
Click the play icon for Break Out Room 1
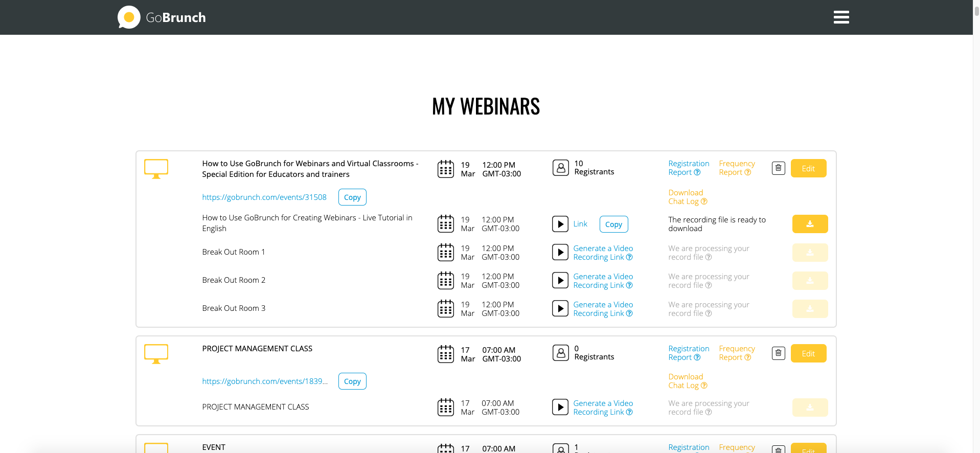pyautogui.click(x=560, y=252)
